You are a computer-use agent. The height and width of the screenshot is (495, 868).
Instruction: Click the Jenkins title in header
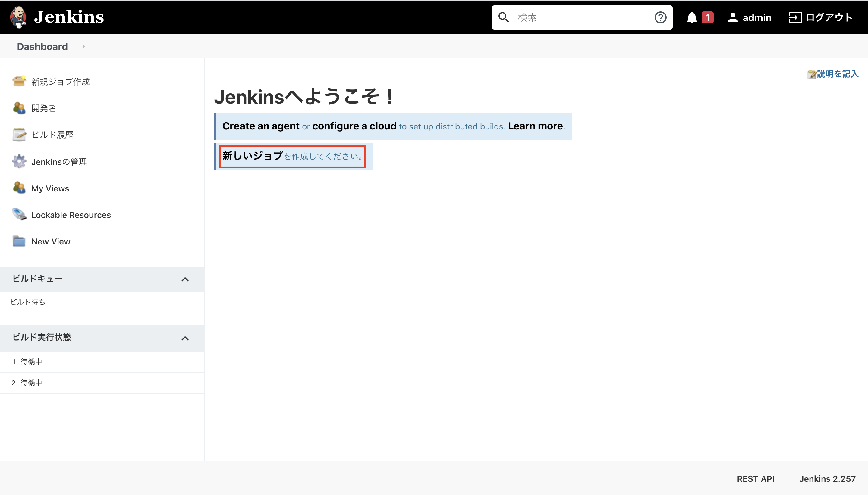coord(69,17)
